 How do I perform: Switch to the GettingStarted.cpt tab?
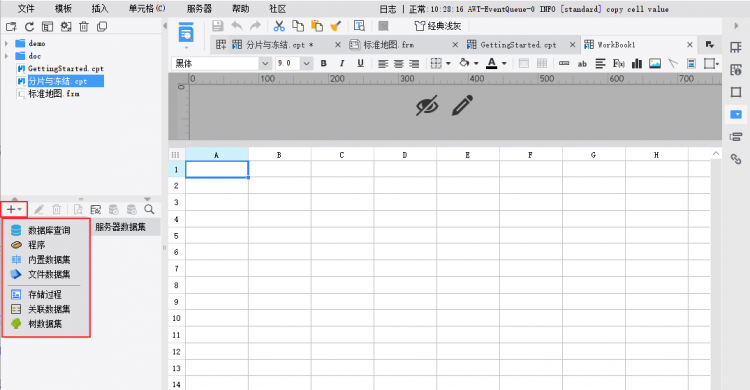click(x=518, y=45)
